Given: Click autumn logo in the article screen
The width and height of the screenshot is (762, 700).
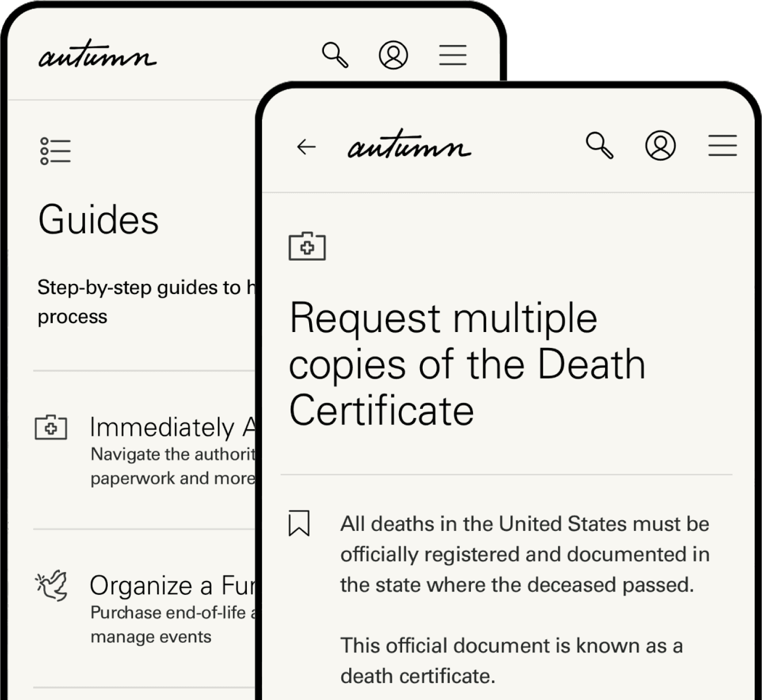Looking at the screenshot, I should tap(409, 144).
